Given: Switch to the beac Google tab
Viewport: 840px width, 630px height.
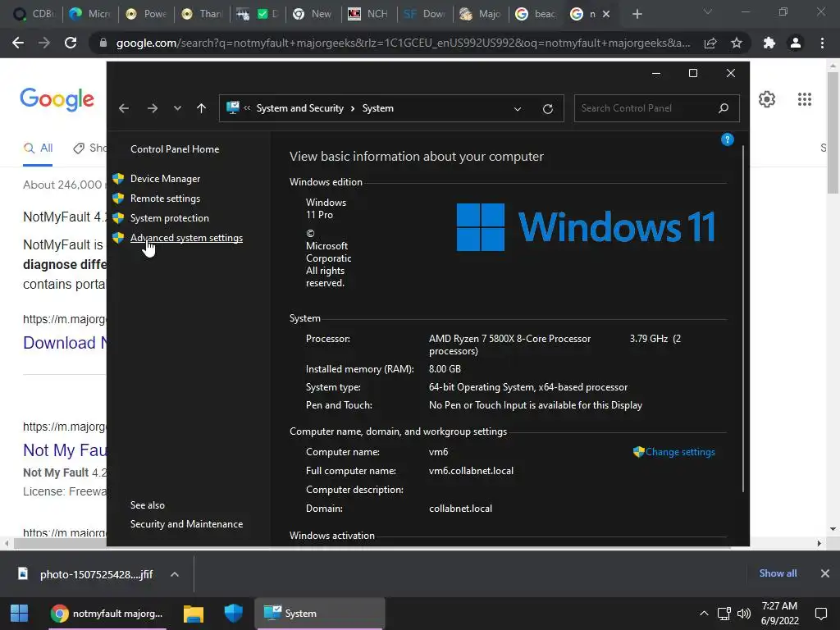Looking at the screenshot, I should coord(536,14).
